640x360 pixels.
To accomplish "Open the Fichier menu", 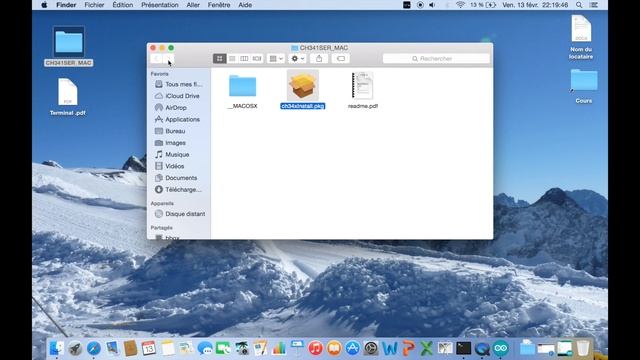I will (x=94, y=5).
